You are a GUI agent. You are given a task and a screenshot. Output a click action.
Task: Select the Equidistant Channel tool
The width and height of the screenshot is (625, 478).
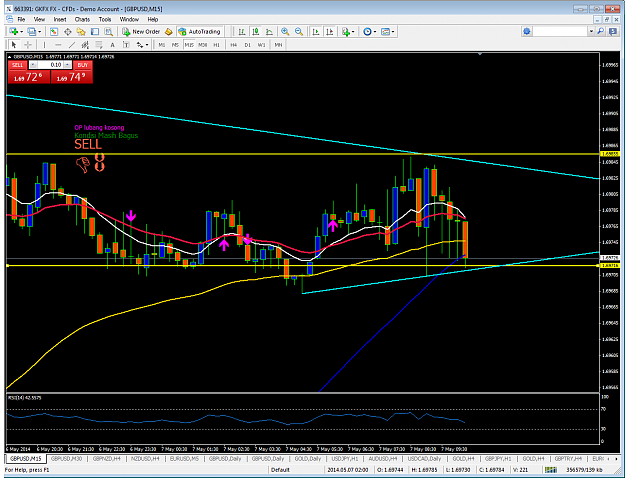[x=85, y=45]
